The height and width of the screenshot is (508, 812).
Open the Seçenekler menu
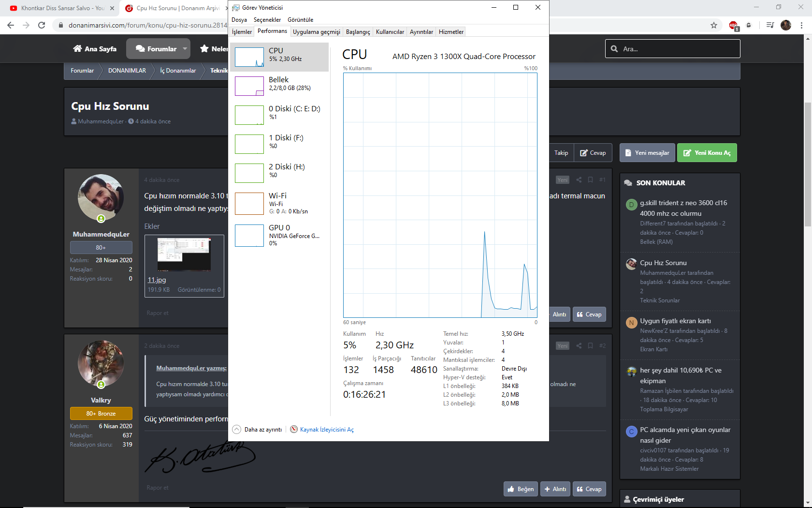(x=267, y=20)
